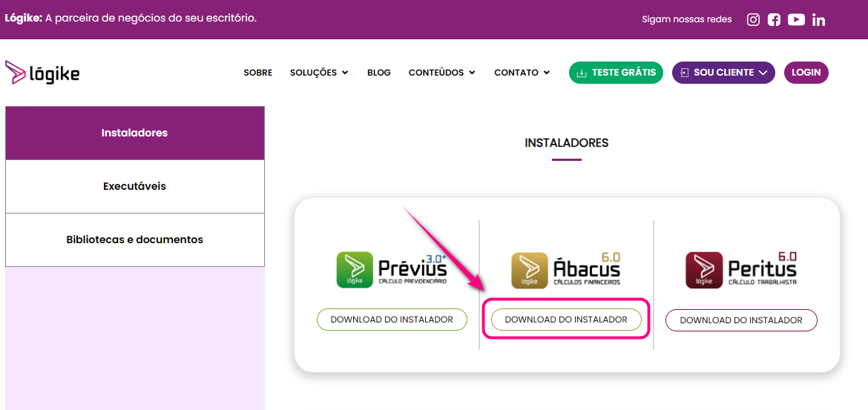Download the Prévius installer

pyautogui.click(x=392, y=320)
